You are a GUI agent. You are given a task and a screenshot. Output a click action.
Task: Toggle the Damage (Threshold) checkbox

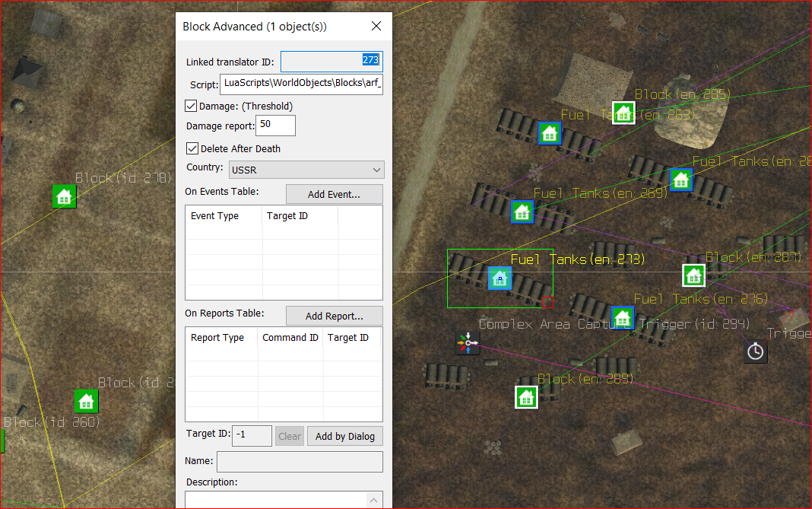pyautogui.click(x=191, y=106)
